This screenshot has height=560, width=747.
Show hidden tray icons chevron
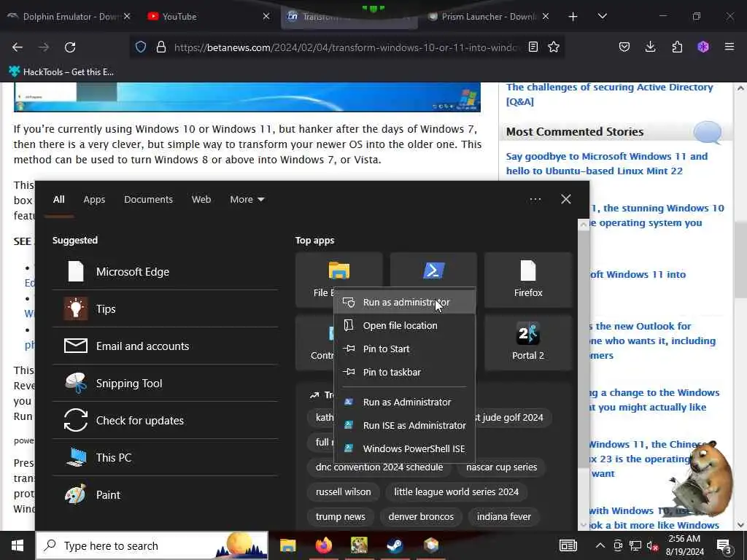tap(600, 545)
